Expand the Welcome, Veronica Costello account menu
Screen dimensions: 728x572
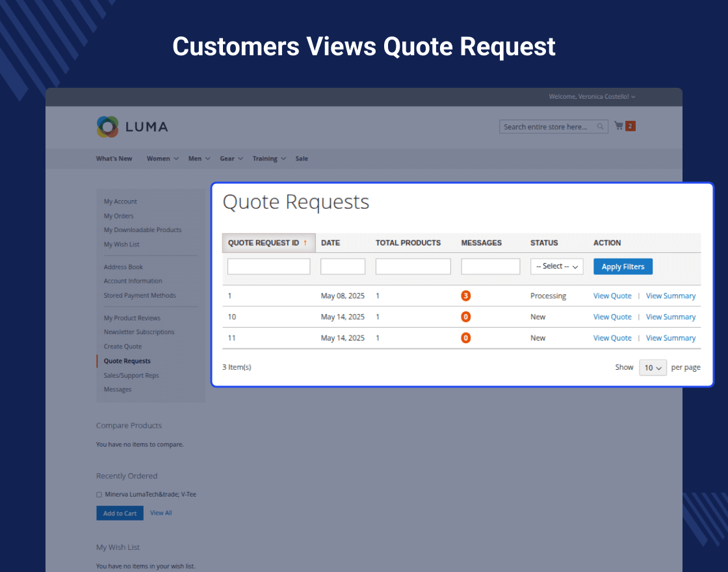(592, 97)
